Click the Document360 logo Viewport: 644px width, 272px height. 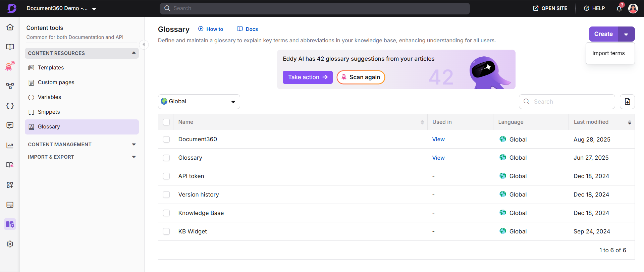click(12, 8)
